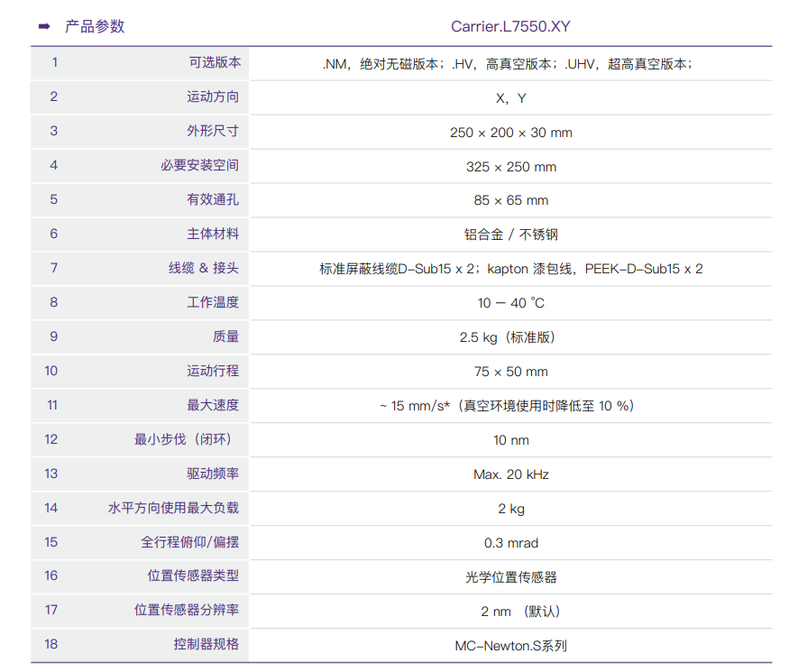Viewport: 789px width, 672px height.
Task: Select the 线缆 & 接头 row label
Action: pyautogui.click(x=204, y=268)
